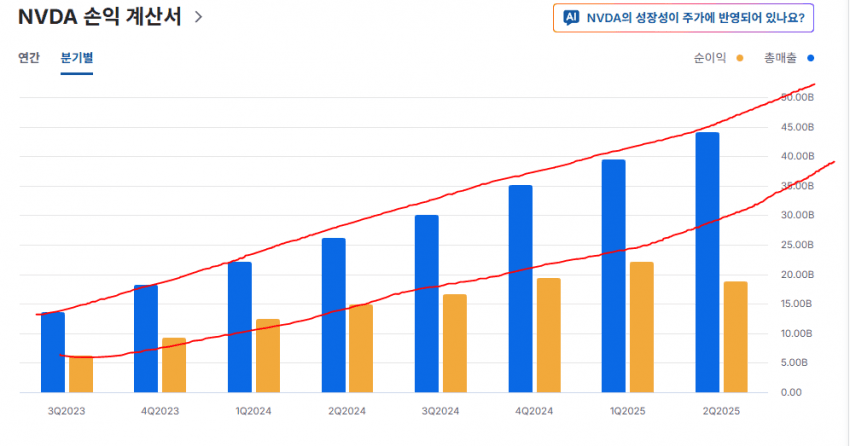The image size is (850, 446).
Task: Click the NVDA의 성장성이 주가에 반영되어 있나요? button
Action: [683, 18]
